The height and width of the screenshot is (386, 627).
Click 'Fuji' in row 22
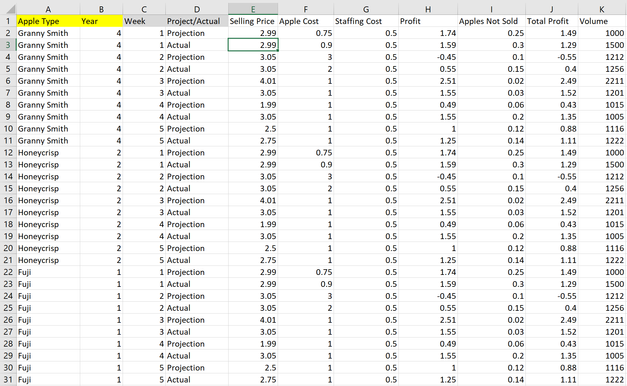(x=24, y=272)
